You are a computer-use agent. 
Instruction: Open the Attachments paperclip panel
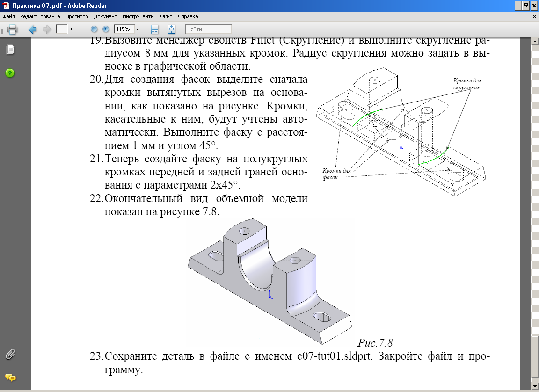click(x=10, y=354)
